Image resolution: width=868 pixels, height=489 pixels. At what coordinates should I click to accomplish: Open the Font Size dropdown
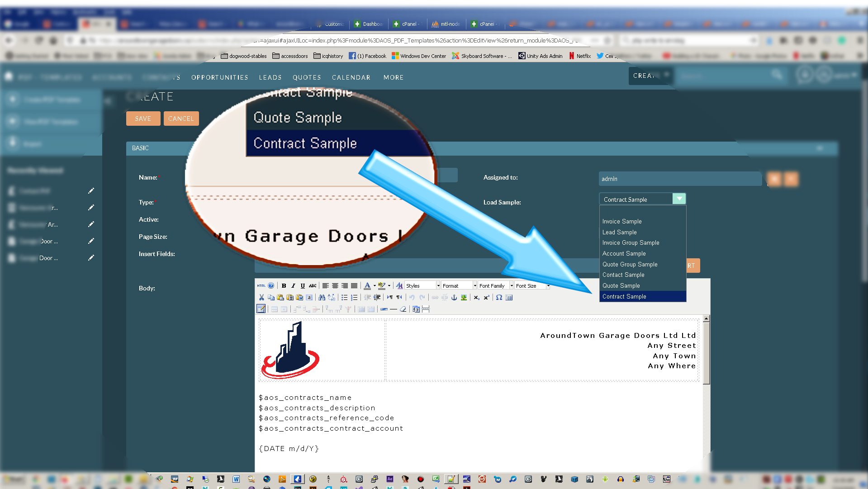pyautogui.click(x=532, y=286)
